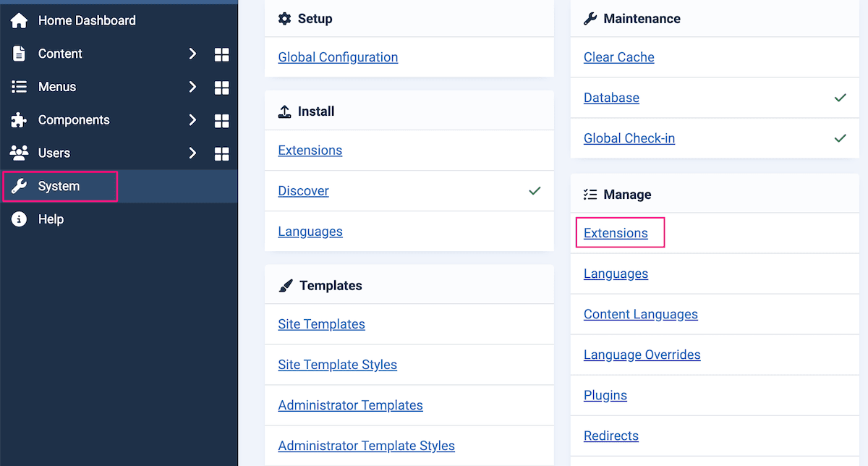
Task: Expand the Content submenu chevron
Action: tap(193, 54)
